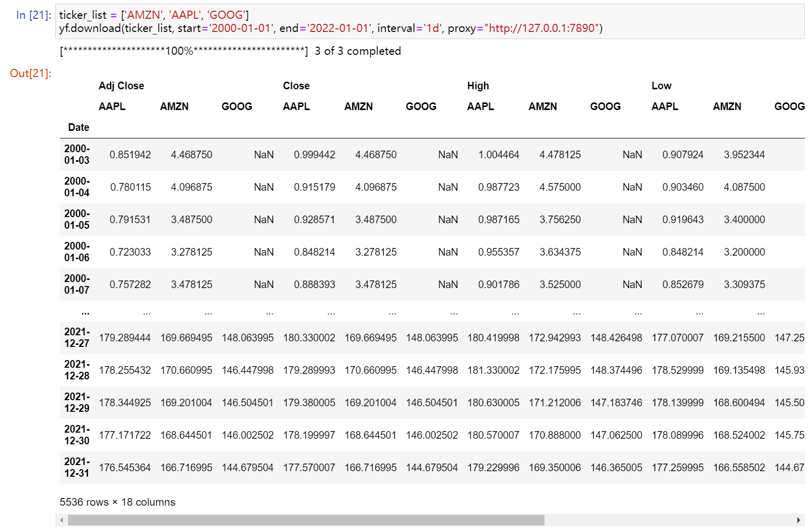Click the AAPL header under High
The height and width of the screenshot is (530, 812).
481,107
